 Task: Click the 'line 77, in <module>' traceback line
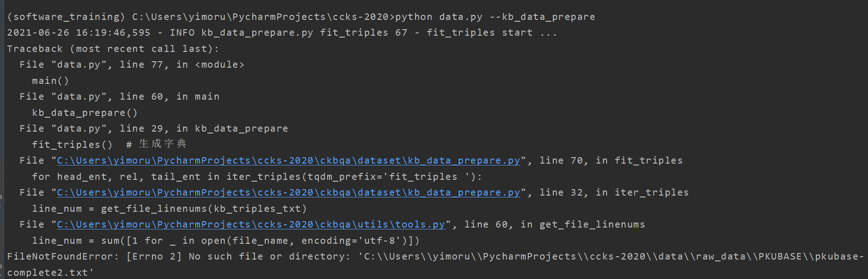[x=181, y=64]
